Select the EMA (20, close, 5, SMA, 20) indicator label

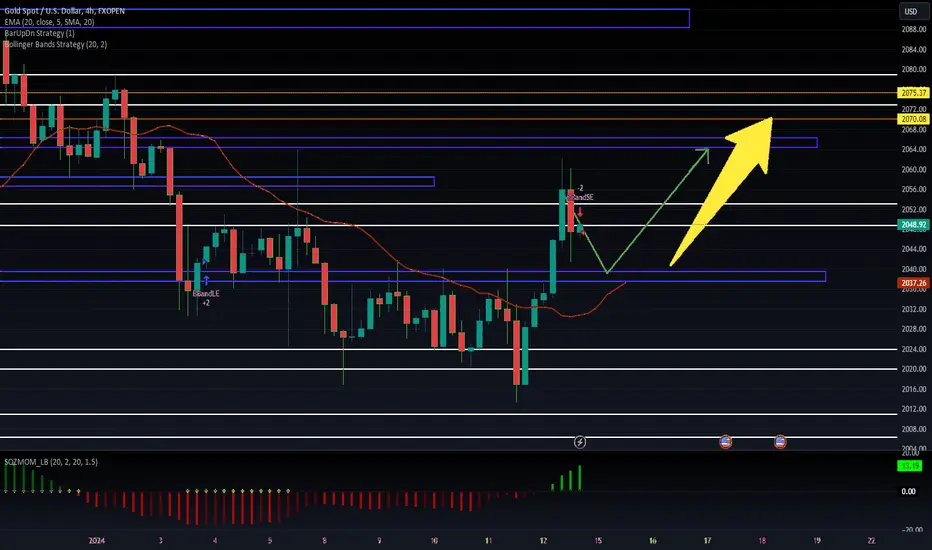coord(49,22)
